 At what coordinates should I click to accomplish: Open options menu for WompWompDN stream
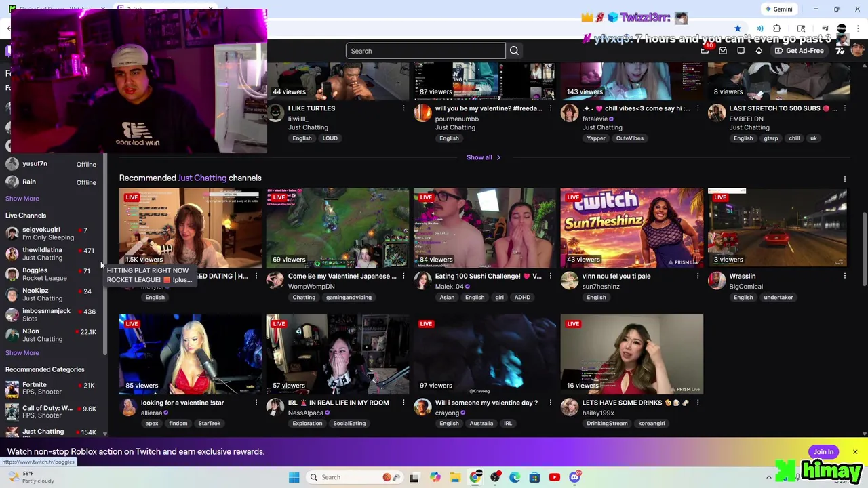(403, 276)
